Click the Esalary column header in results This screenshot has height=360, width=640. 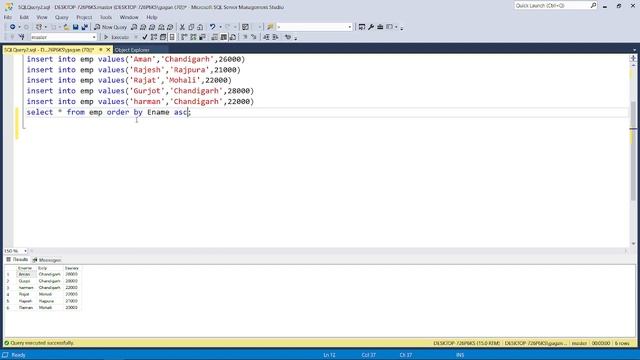click(x=72, y=268)
